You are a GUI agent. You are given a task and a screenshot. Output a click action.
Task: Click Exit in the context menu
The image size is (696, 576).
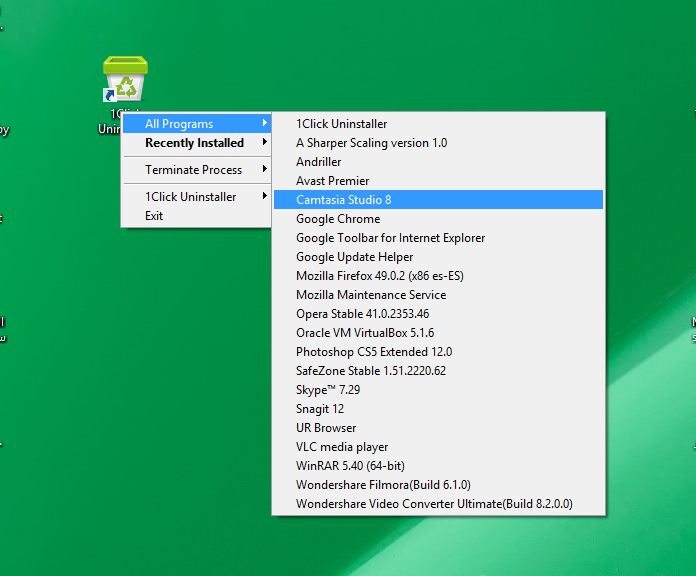coord(154,216)
